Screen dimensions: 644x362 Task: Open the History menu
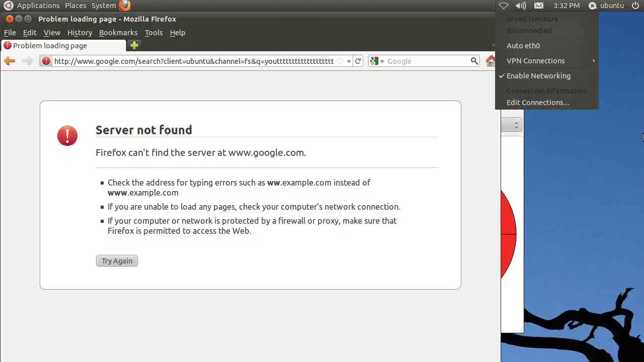click(x=79, y=33)
